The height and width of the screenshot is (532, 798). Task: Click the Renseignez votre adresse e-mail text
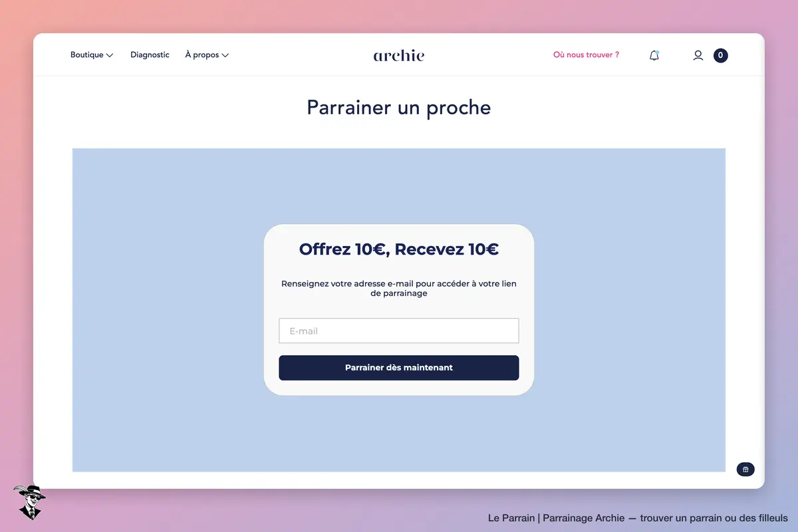point(399,288)
